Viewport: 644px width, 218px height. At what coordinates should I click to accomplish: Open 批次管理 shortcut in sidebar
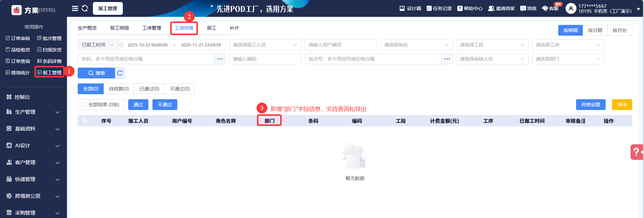(49, 38)
